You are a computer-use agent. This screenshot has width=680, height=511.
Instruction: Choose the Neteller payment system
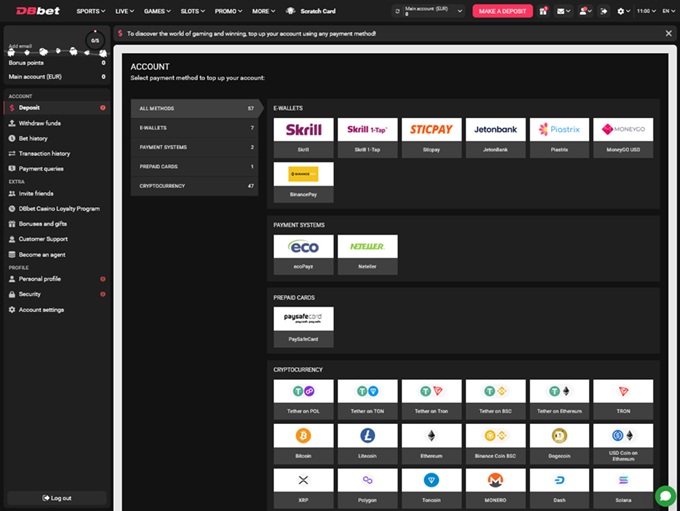click(x=367, y=252)
